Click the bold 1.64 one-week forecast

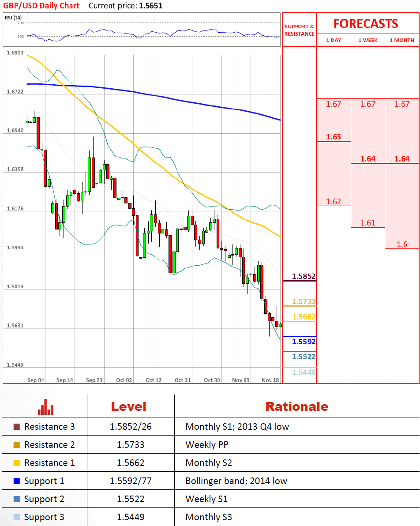(367, 159)
